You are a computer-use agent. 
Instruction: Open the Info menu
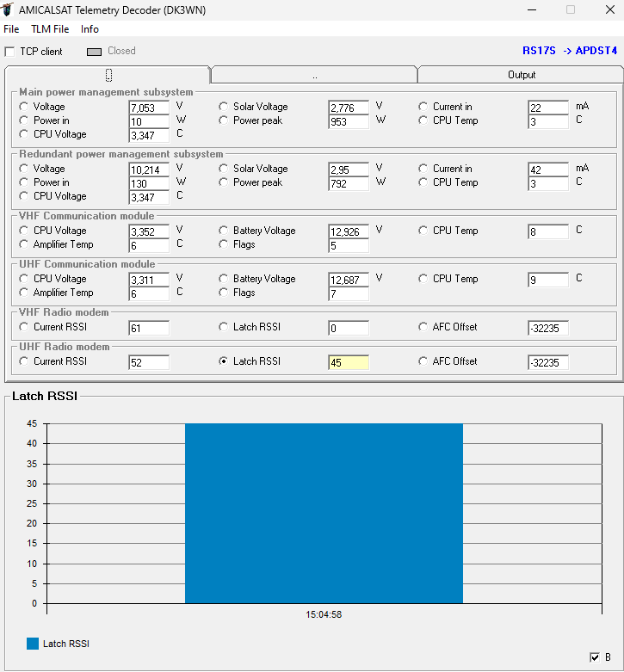coord(90,29)
